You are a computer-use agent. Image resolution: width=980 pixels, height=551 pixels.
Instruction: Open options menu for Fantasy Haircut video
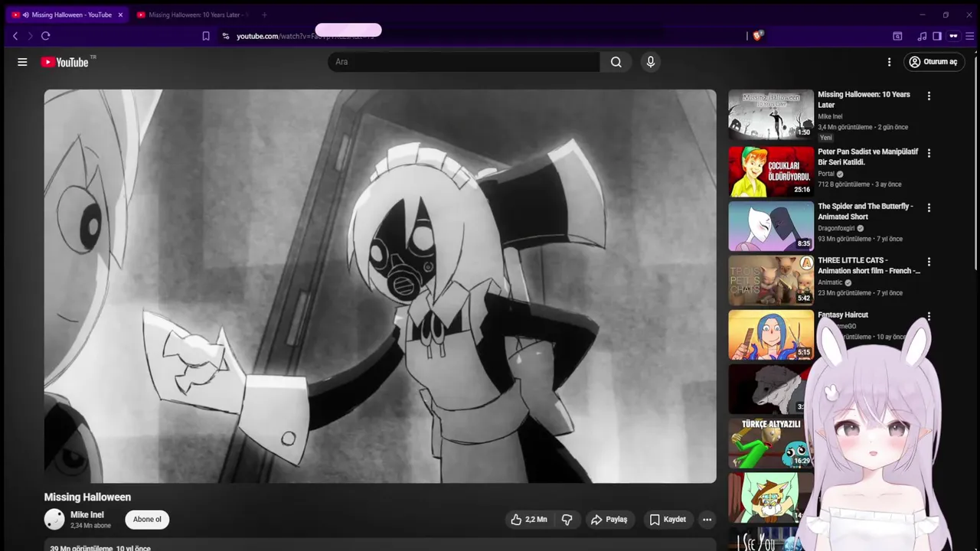click(x=929, y=316)
